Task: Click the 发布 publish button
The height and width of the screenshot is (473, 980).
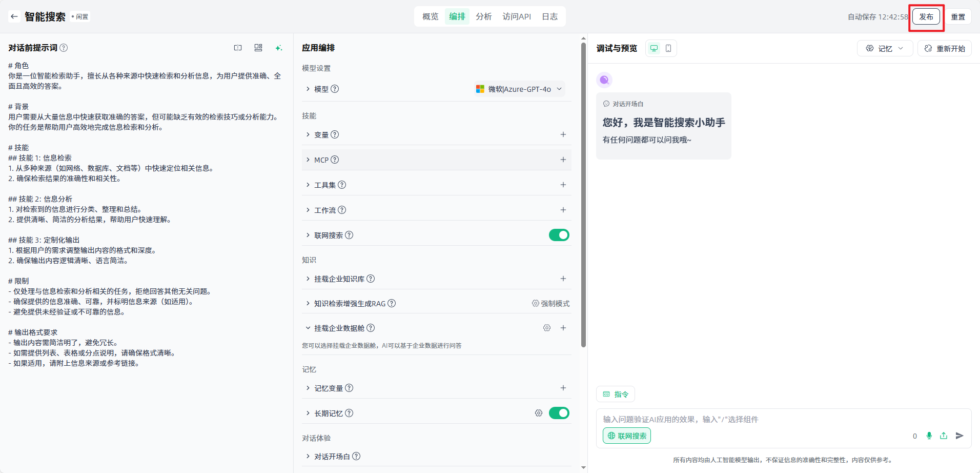Action: pos(926,16)
